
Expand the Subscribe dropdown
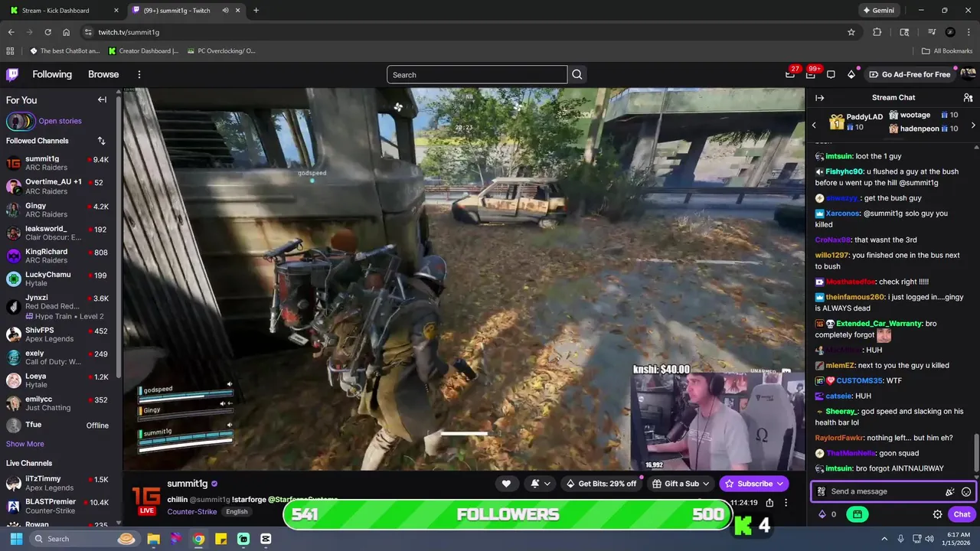pyautogui.click(x=780, y=484)
